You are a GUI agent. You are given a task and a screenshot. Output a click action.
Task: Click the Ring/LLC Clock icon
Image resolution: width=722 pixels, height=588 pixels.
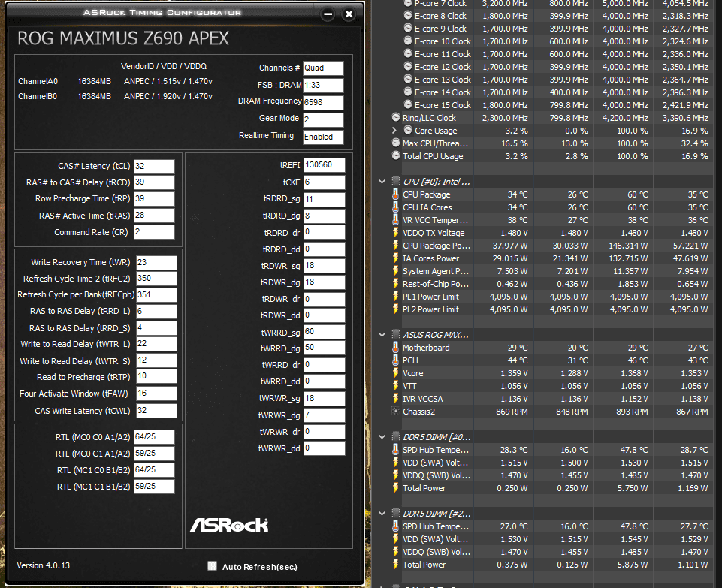click(x=395, y=118)
